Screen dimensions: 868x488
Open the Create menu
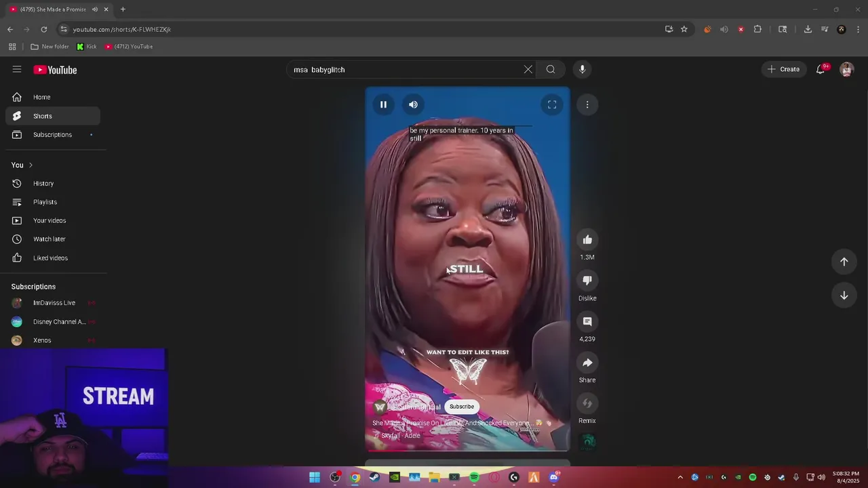(784, 69)
